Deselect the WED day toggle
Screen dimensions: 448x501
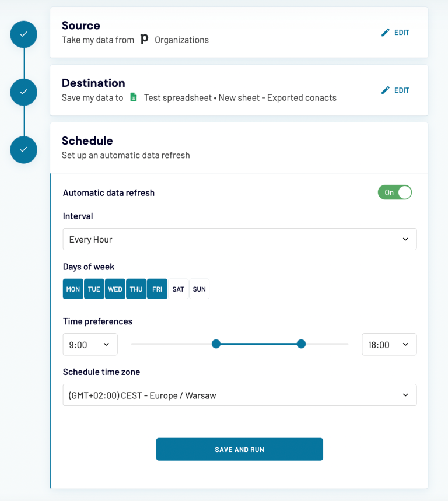click(115, 289)
